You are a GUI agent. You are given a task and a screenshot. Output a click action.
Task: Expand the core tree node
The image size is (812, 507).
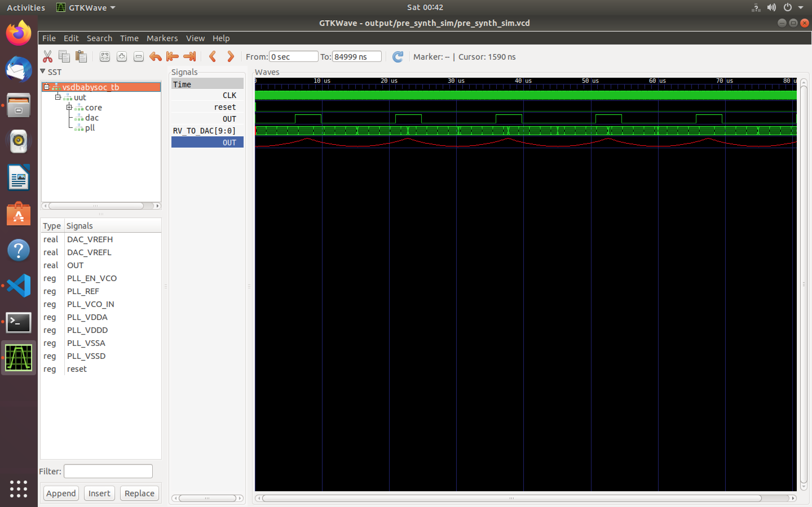69,107
